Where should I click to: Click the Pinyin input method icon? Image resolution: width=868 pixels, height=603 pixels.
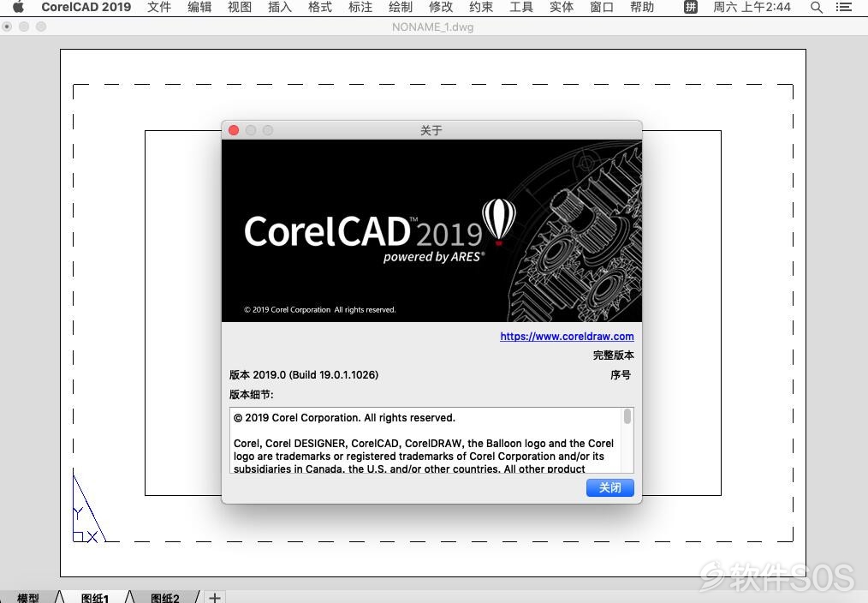[x=690, y=7]
